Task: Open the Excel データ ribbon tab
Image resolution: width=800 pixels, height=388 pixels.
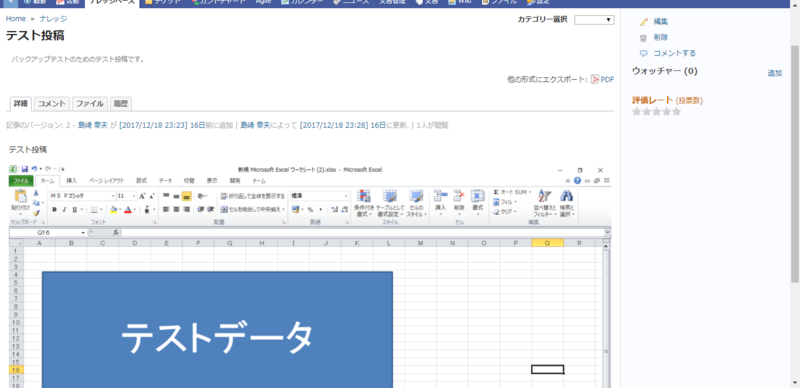Action: (x=165, y=181)
